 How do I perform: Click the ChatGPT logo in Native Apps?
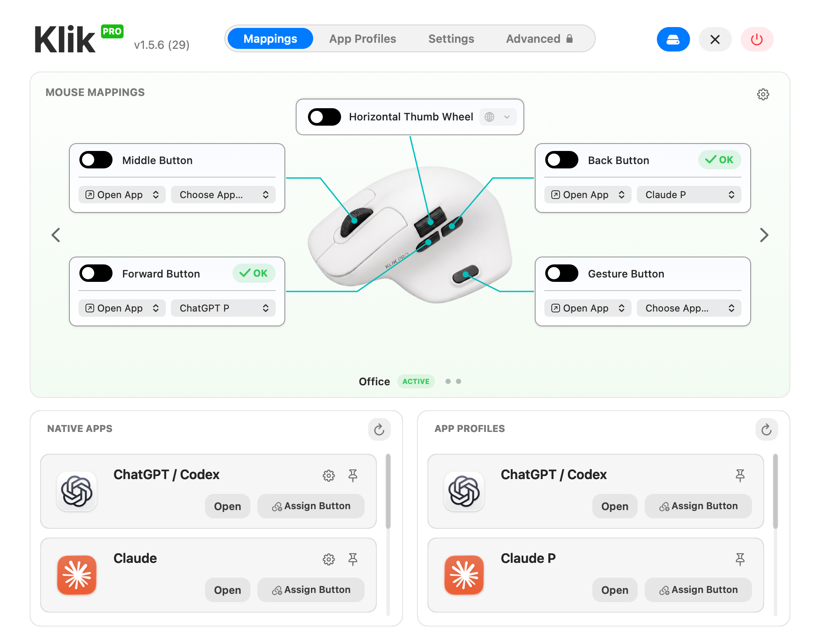pos(77,491)
